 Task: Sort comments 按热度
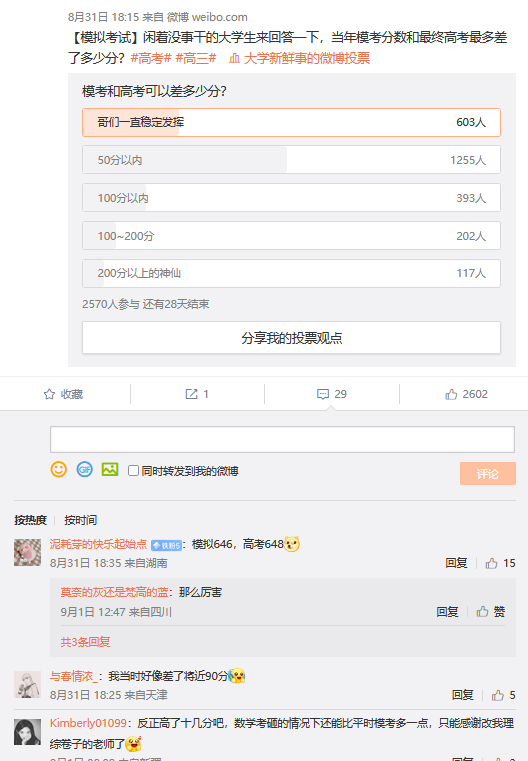click(x=31, y=520)
